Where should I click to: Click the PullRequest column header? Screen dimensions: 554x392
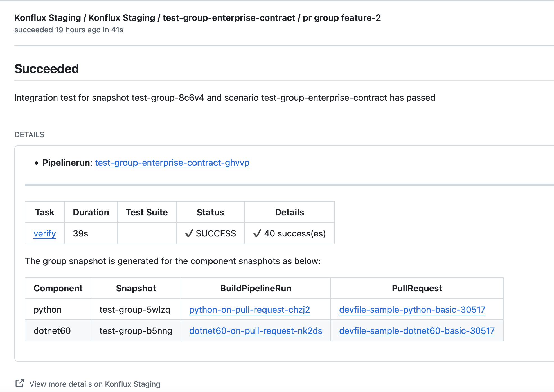[x=417, y=288]
